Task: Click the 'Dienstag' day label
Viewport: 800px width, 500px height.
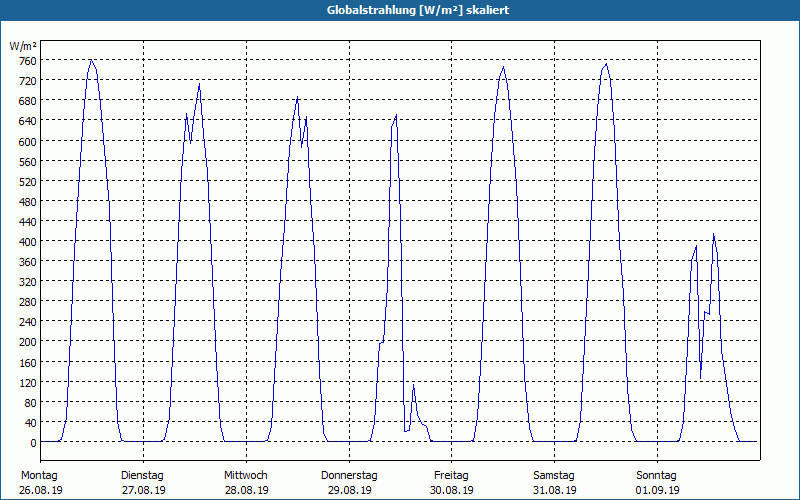Action: coord(142,476)
